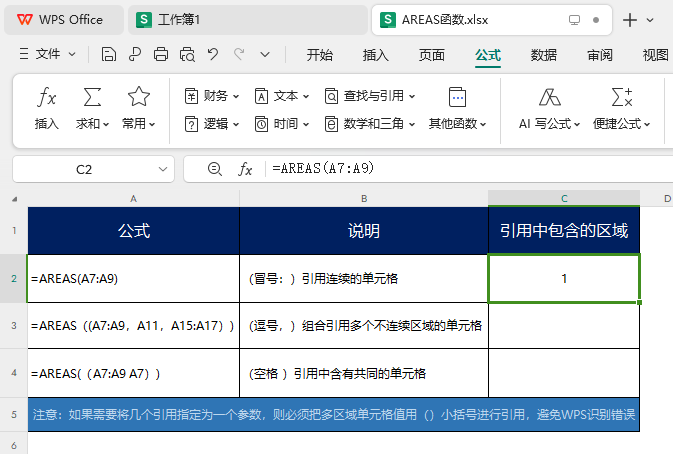Switch to the 工作簿1 document tab
Image resolution: width=673 pixels, height=454 pixels.
click(248, 20)
